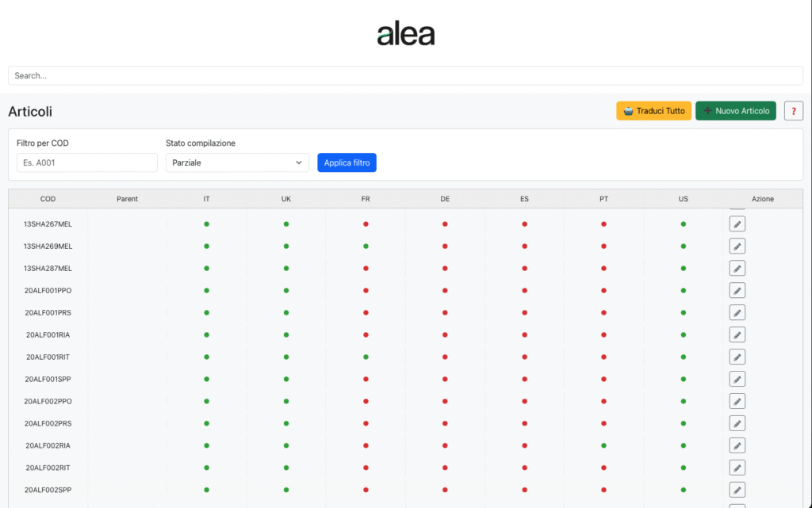The image size is (812, 508).
Task: Click the green FR status dot for 13SHA269MEL
Action: tap(366, 246)
